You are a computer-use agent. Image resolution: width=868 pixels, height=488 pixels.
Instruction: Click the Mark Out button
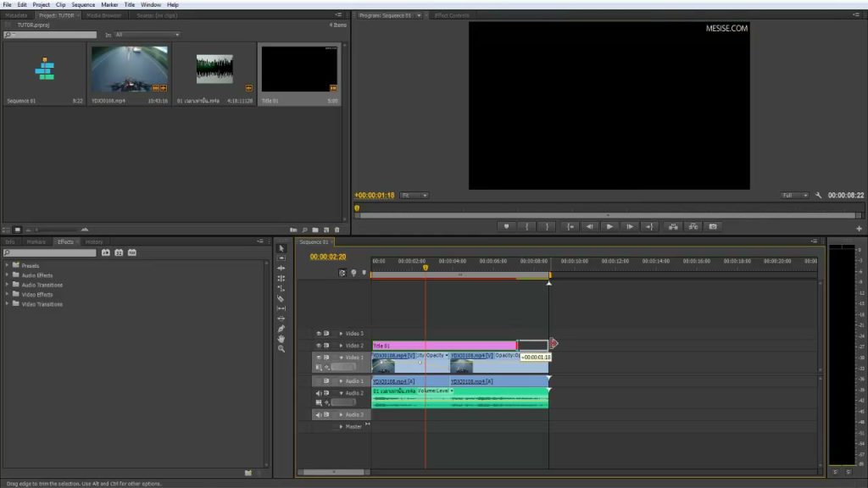[547, 226]
